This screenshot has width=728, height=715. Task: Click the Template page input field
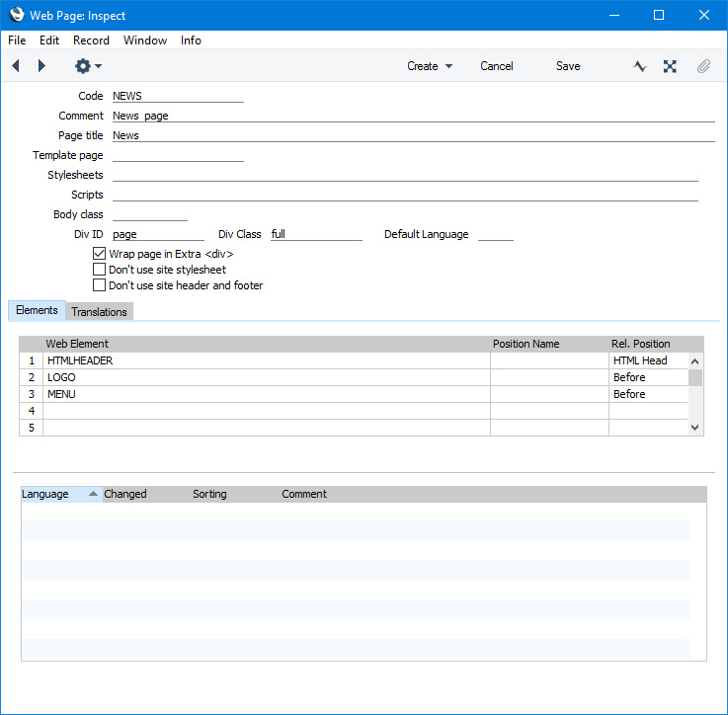click(178, 155)
